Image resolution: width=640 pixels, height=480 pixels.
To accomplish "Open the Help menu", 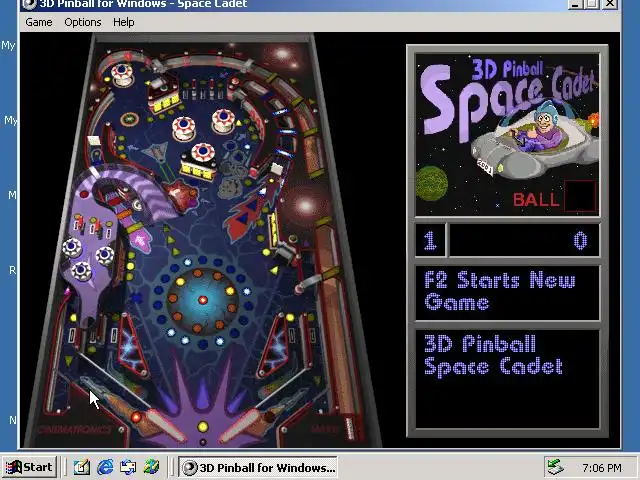I will tap(124, 22).
